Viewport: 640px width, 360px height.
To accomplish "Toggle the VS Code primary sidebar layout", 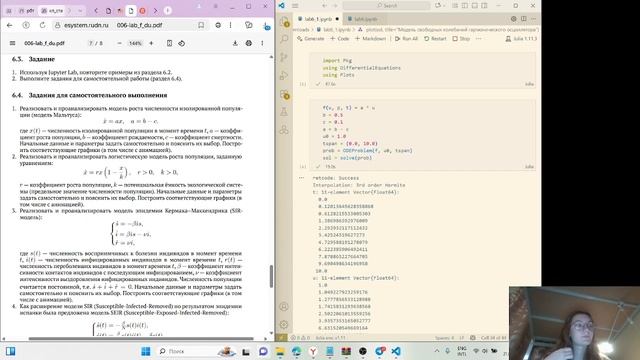I will (x=465, y=6).
